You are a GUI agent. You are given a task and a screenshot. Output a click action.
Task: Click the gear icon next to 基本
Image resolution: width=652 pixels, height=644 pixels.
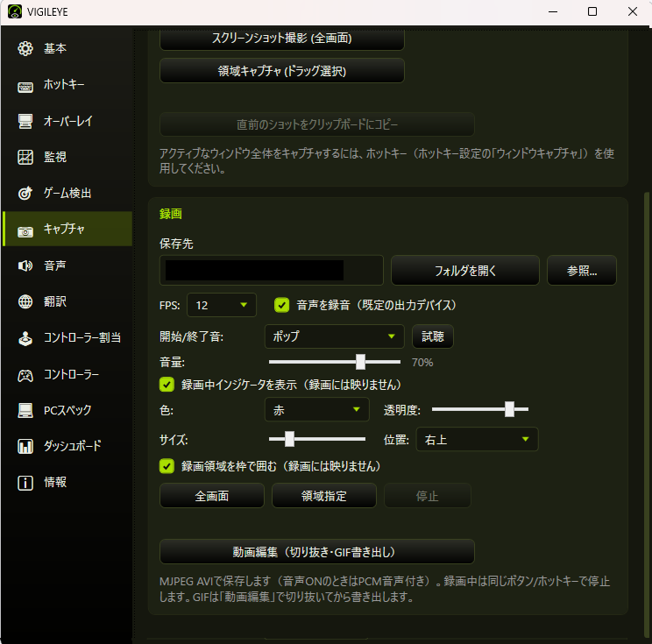[25, 49]
